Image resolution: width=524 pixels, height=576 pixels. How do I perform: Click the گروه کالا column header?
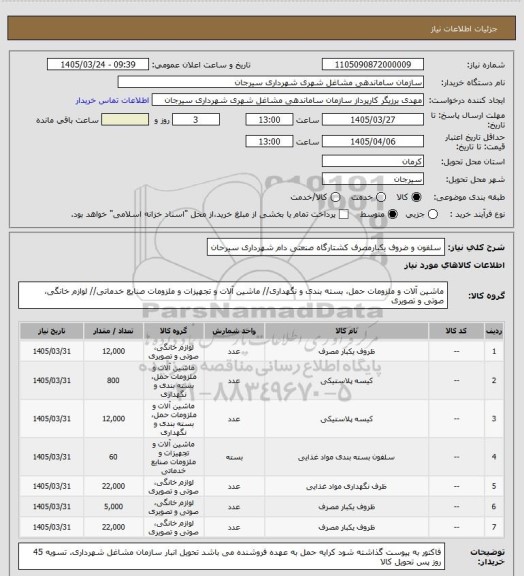coord(173,331)
